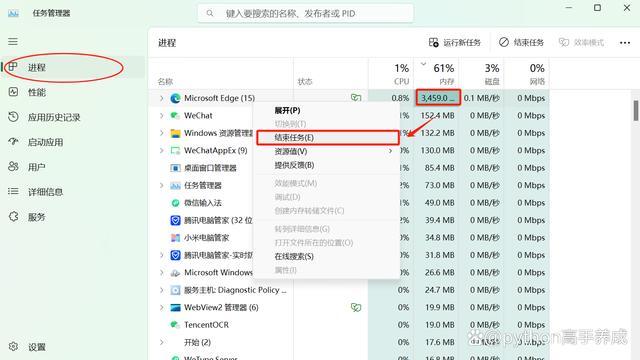The height and width of the screenshot is (360, 640).
Task: Sort by the 内存 memory column header
Action: coord(437,73)
